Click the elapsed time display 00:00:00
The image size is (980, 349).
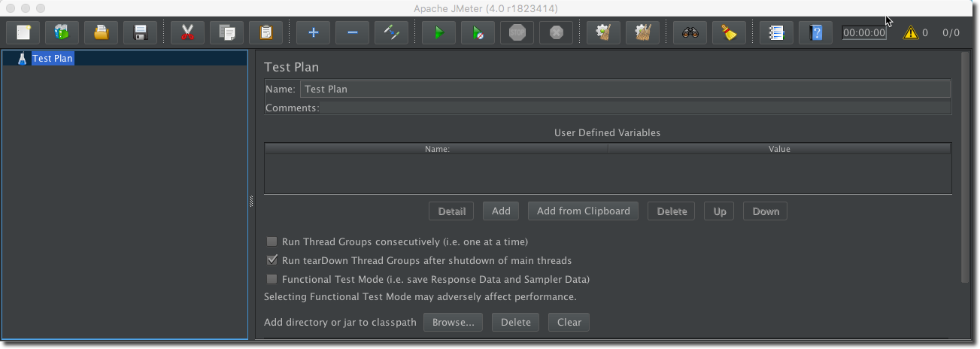coord(864,33)
